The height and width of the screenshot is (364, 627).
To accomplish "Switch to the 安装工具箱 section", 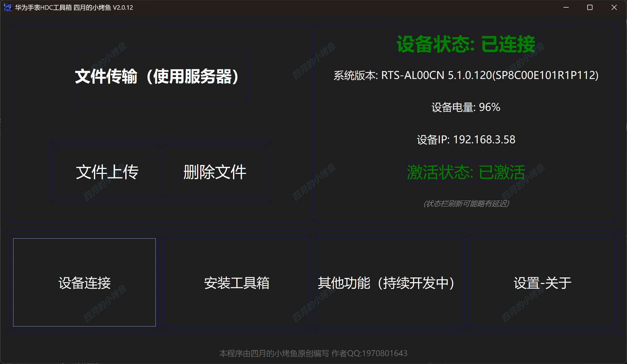I will pyautogui.click(x=237, y=282).
